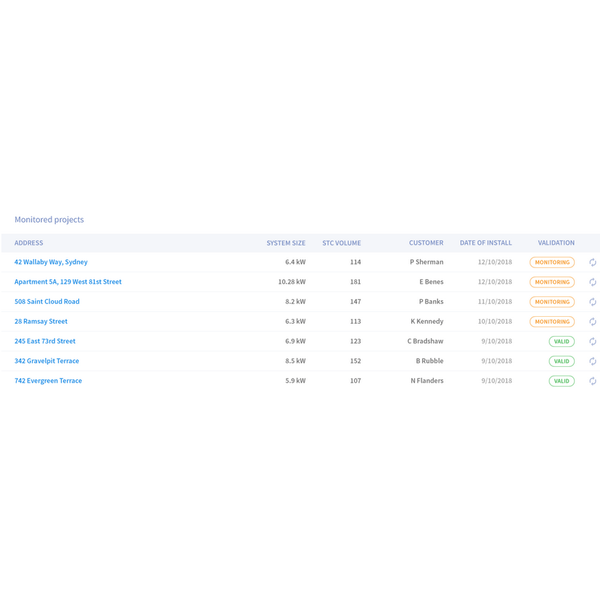Screen dimensions: 600x600
Task: Click refresh icon for 42 Wallaby Way row
Action: tap(592, 262)
